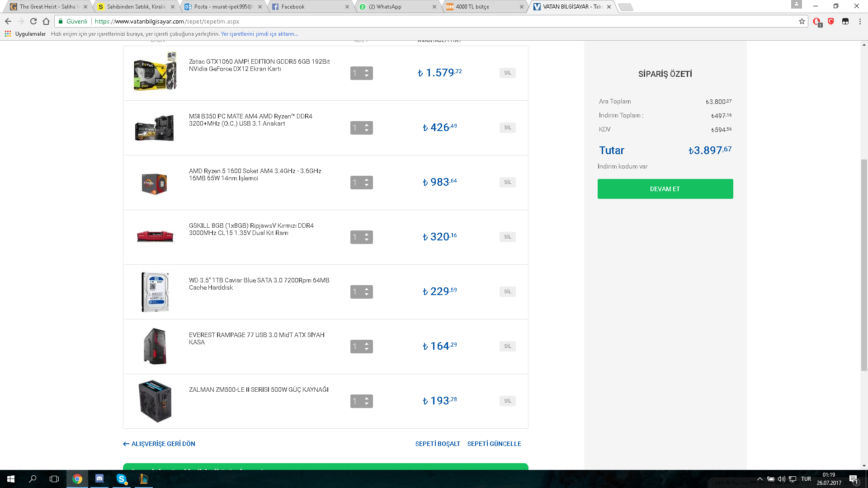Decrease quantity of AMD Ryzen 5 1600

point(367,185)
